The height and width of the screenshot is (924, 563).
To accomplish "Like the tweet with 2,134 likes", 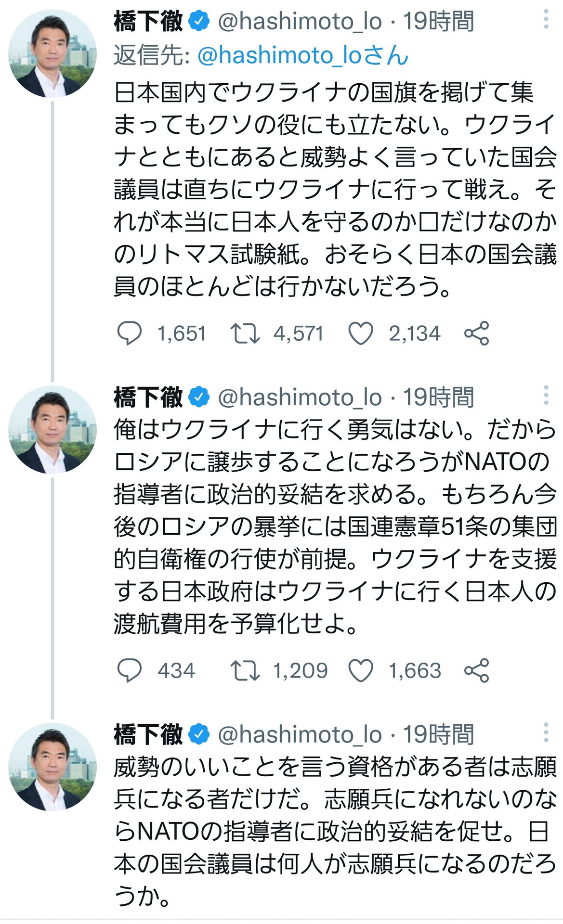I will point(361,334).
